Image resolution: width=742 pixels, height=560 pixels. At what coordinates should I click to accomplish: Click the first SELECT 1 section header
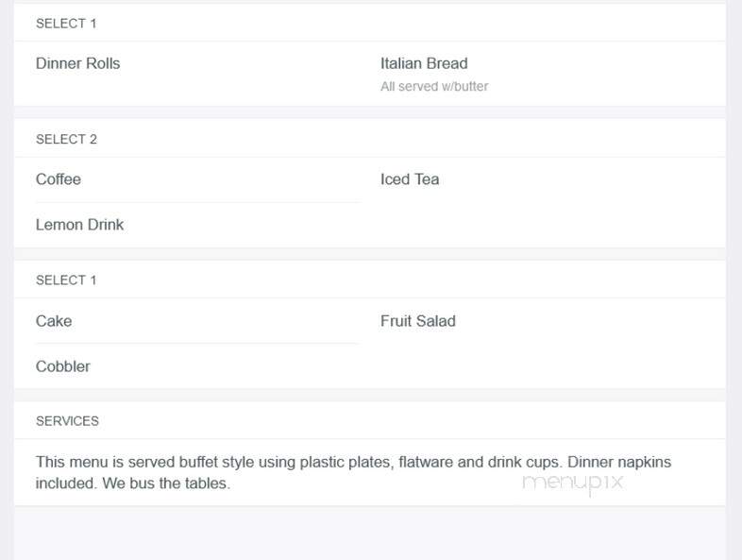(66, 24)
